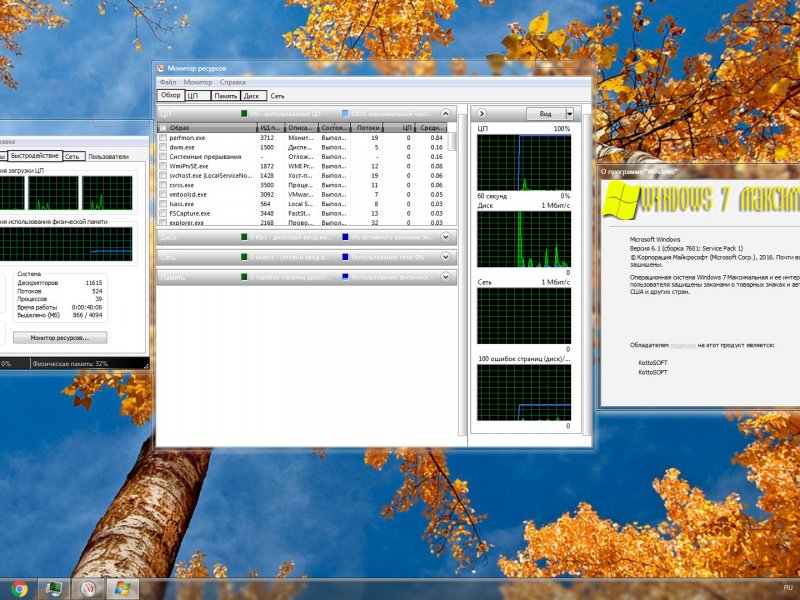Click PID value 3448 for FSCapture.exe

point(267,213)
